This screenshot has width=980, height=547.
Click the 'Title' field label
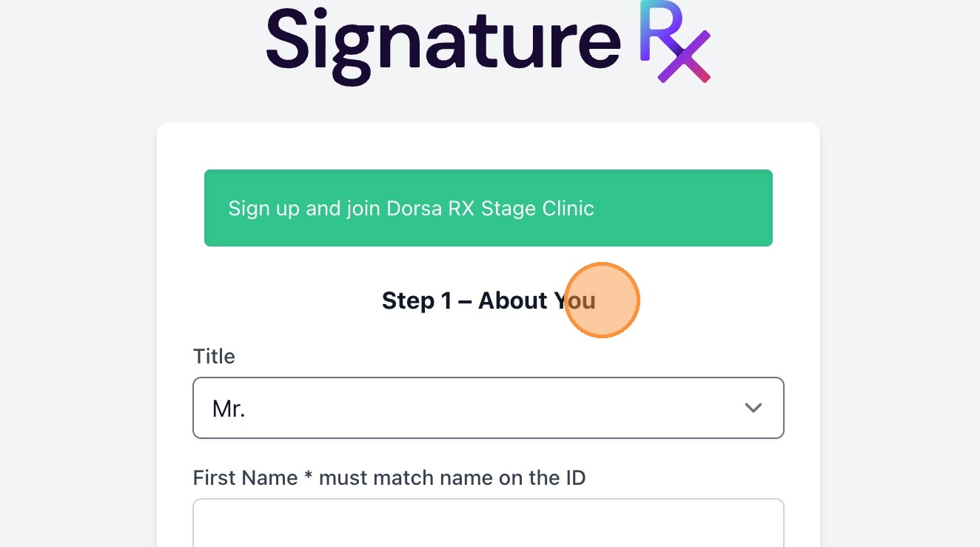[x=214, y=356]
